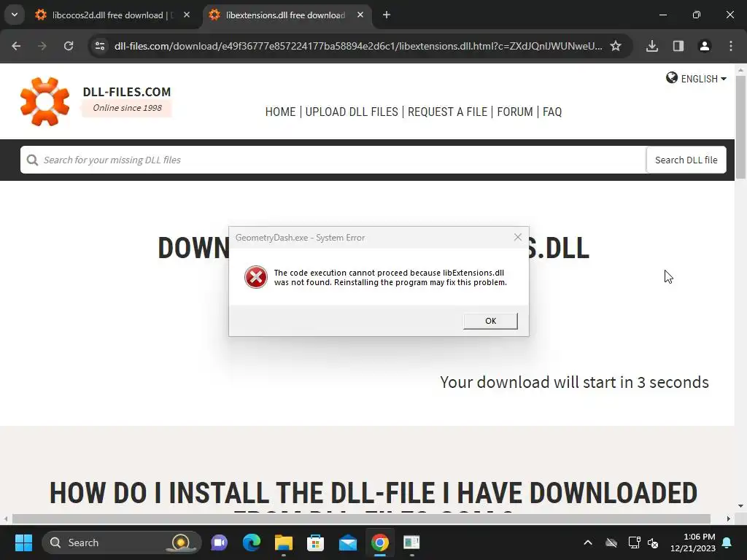Close the libcocos2d.dll tab

tap(187, 15)
